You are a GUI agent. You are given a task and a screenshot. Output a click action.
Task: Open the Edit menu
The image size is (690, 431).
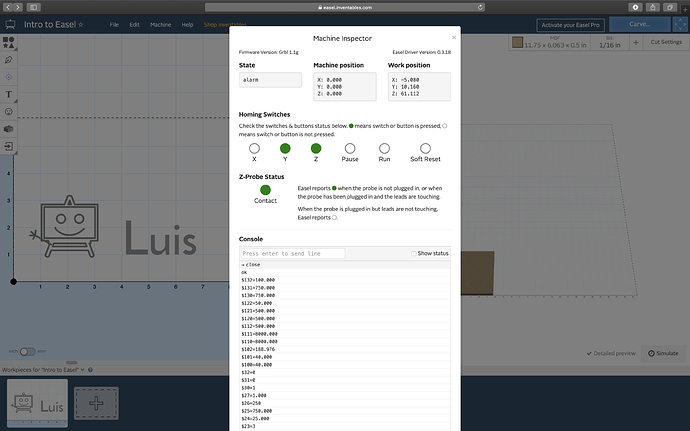134,25
